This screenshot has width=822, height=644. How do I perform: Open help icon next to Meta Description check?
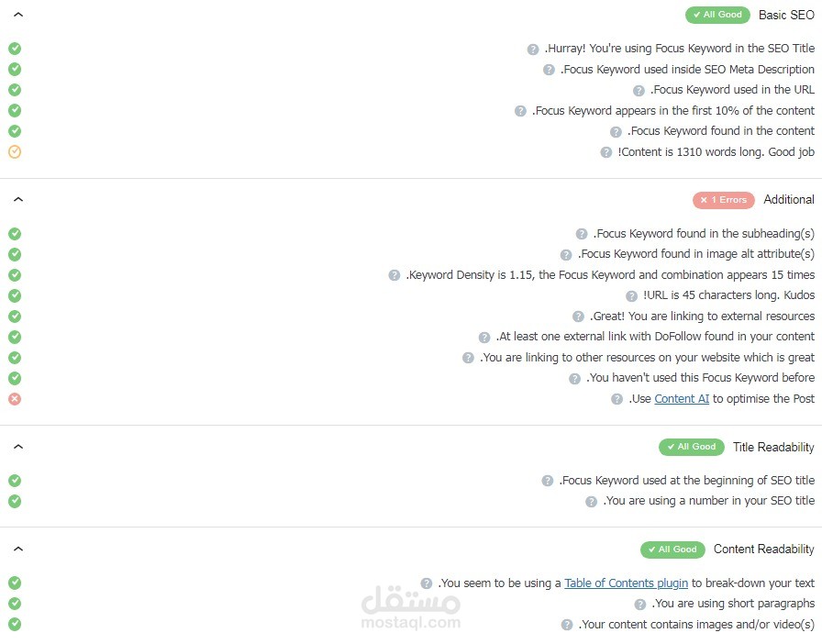point(549,70)
